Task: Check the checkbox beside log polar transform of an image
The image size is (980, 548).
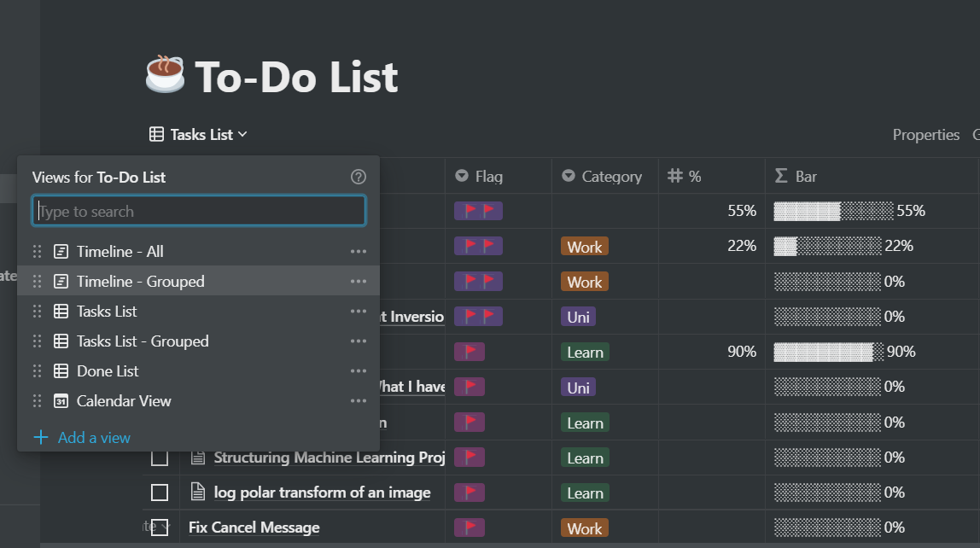Action: coord(160,493)
